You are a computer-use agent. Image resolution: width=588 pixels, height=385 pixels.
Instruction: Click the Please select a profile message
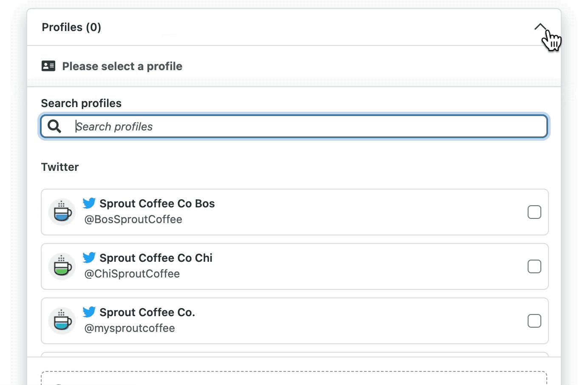tap(122, 66)
